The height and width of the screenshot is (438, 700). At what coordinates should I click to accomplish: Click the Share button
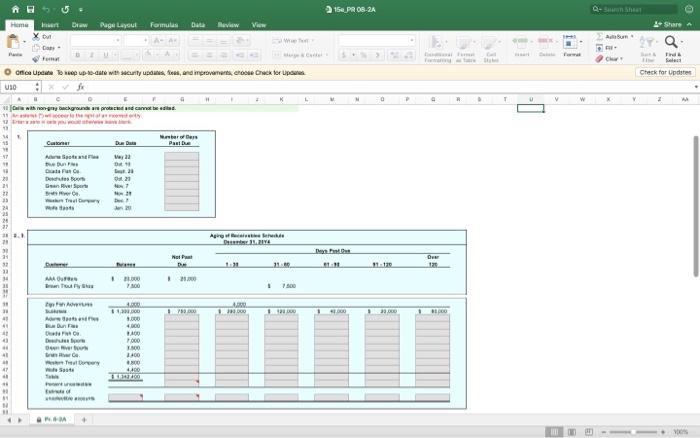tap(668, 25)
